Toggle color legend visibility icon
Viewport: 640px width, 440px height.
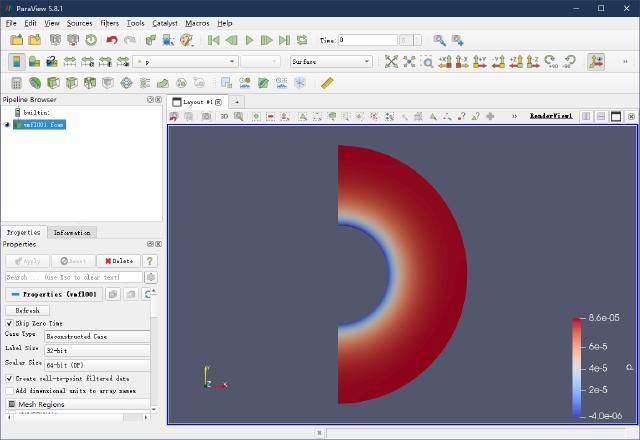17,62
